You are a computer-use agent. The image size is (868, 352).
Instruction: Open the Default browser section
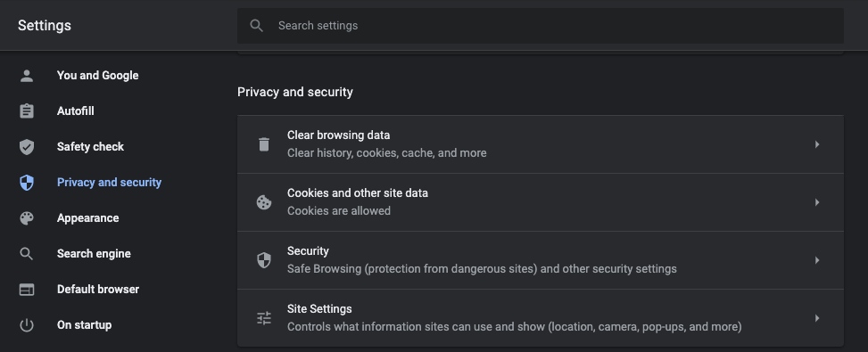[x=98, y=290]
